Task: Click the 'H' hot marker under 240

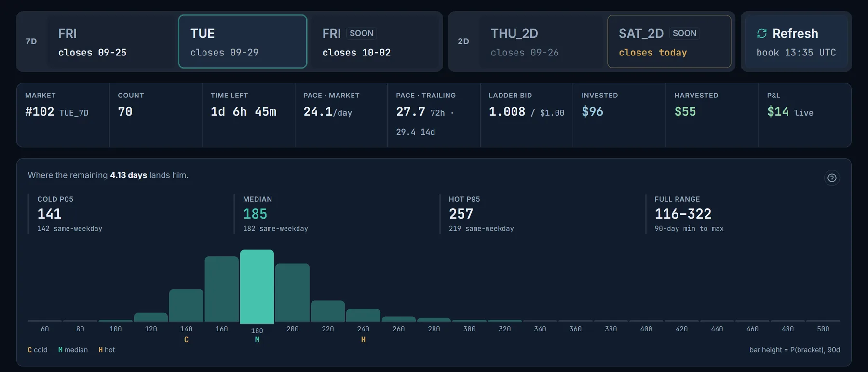Action: 363,340
